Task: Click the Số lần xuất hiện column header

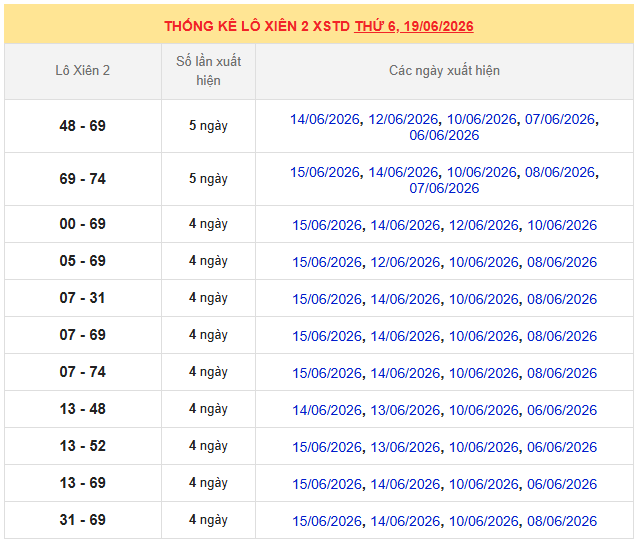Action: (x=208, y=71)
